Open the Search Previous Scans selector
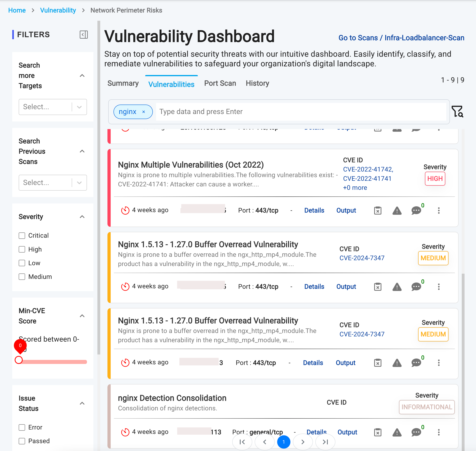This screenshot has height=451, width=476. pos(53,183)
